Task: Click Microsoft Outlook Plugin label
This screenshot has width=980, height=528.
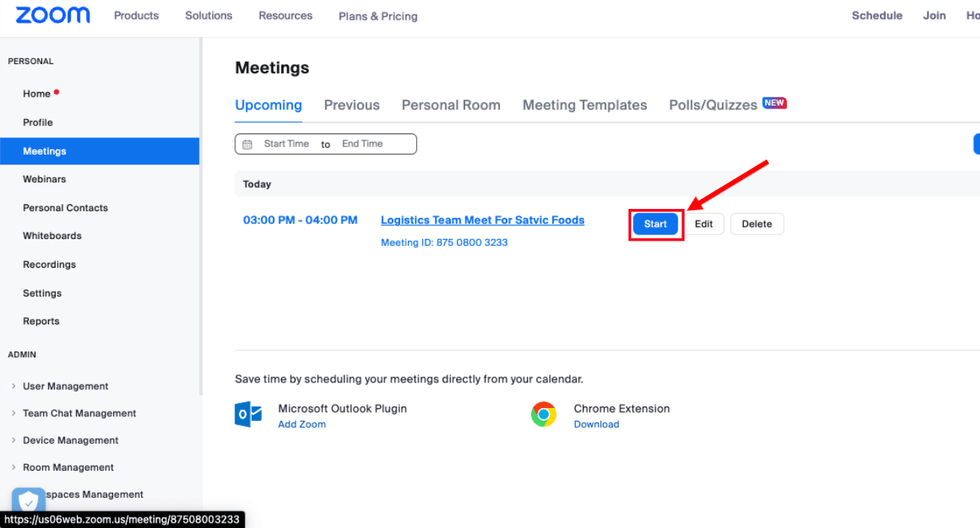Action: pos(342,409)
